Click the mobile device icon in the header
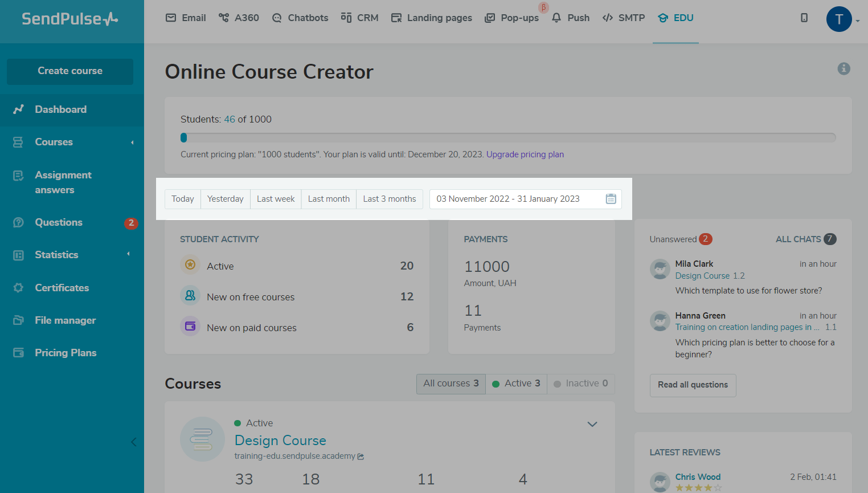868x493 pixels. pyautogui.click(x=804, y=18)
